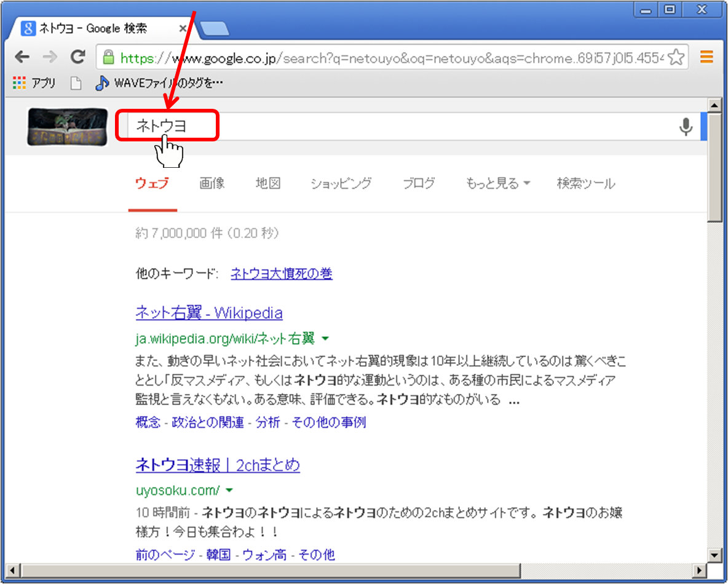Expand the もっと見る dropdown
The image size is (728, 584).
pos(497,183)
